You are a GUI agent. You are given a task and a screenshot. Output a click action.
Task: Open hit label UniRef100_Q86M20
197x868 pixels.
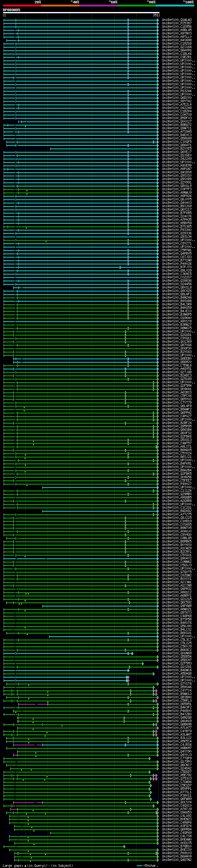[177, 362]
